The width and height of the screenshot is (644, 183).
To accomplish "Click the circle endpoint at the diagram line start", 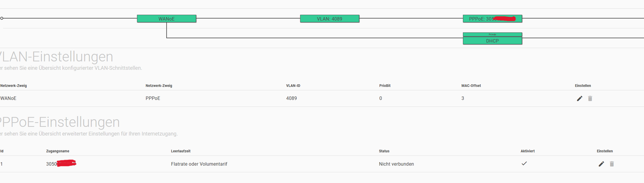I will point(2,18).
